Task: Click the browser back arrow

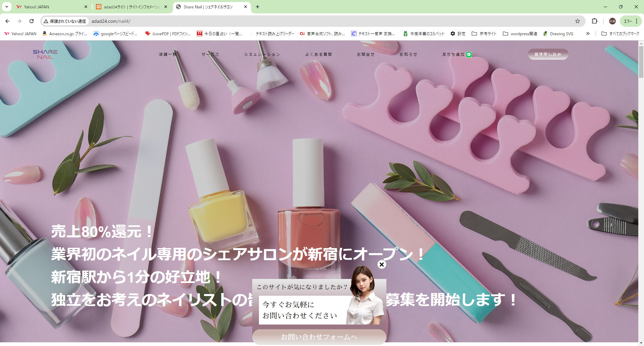Action: [x=7, y=21]
